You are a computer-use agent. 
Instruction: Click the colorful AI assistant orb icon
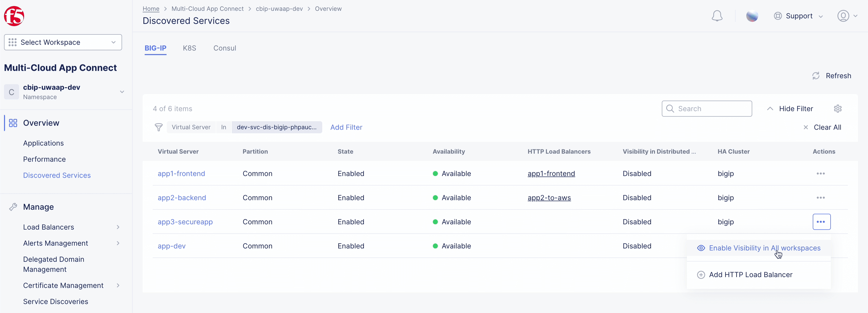[x=752, y=16]
